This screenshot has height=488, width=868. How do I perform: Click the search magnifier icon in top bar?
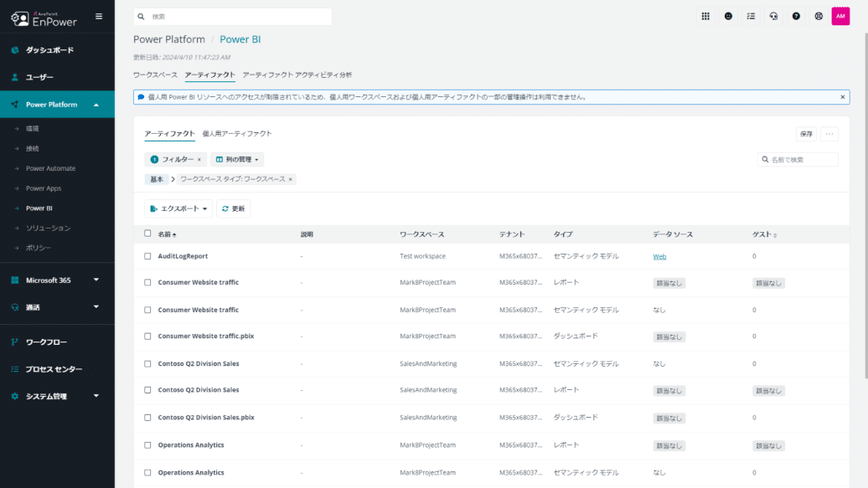click(x=141, y=17)
